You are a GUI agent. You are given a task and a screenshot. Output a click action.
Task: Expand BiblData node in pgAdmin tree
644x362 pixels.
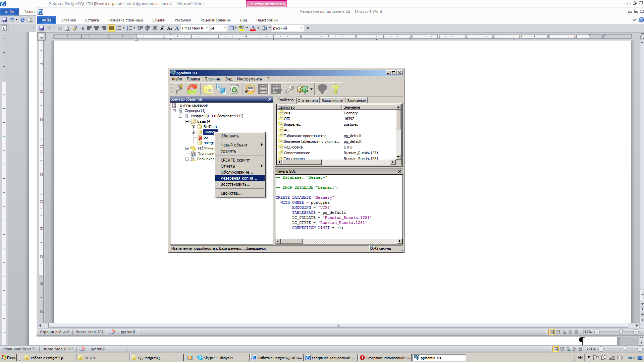click(x=193, y=127)
